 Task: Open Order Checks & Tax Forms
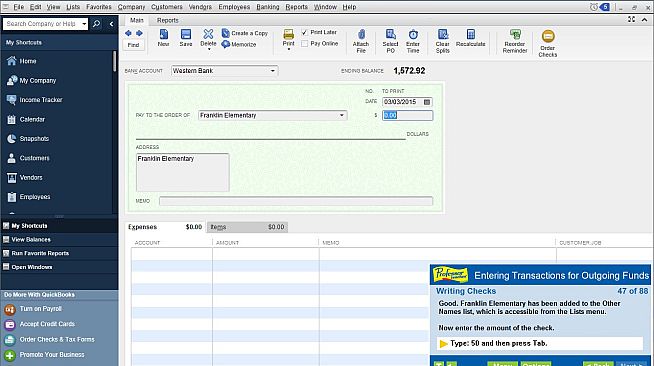coord(50,339)
